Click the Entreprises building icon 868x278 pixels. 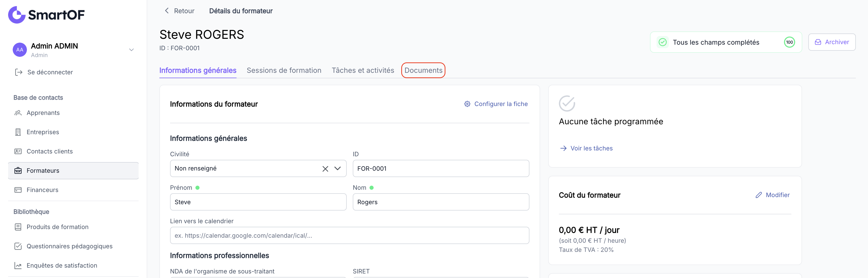18,132
